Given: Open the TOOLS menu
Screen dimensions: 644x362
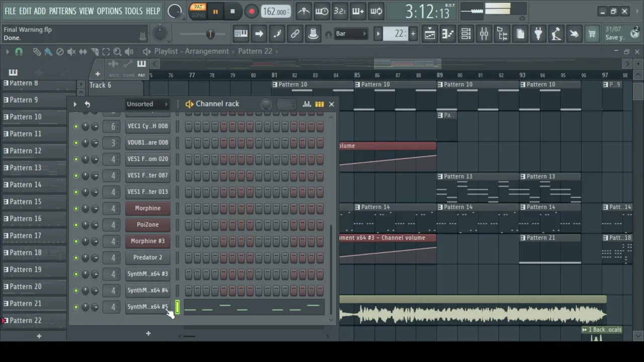Looking at the screenshot, I should (x=133, y=11).
